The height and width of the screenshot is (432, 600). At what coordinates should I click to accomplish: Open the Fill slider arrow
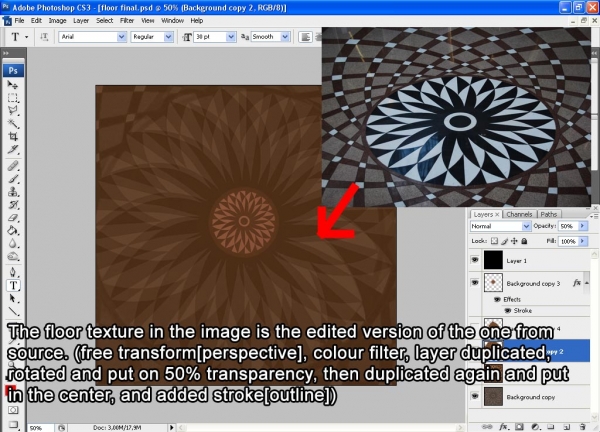click(x=582, y=241)
